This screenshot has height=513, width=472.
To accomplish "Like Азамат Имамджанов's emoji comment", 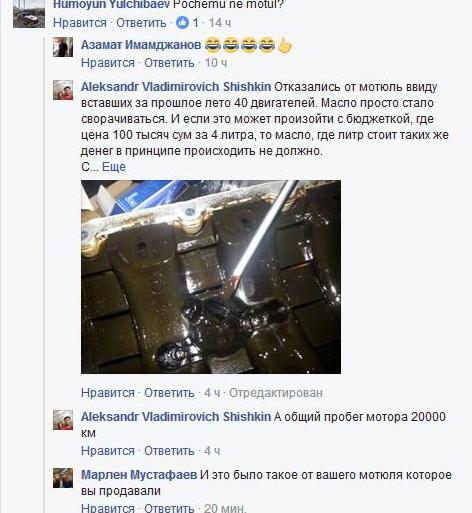I will click(x=108, y=63).
